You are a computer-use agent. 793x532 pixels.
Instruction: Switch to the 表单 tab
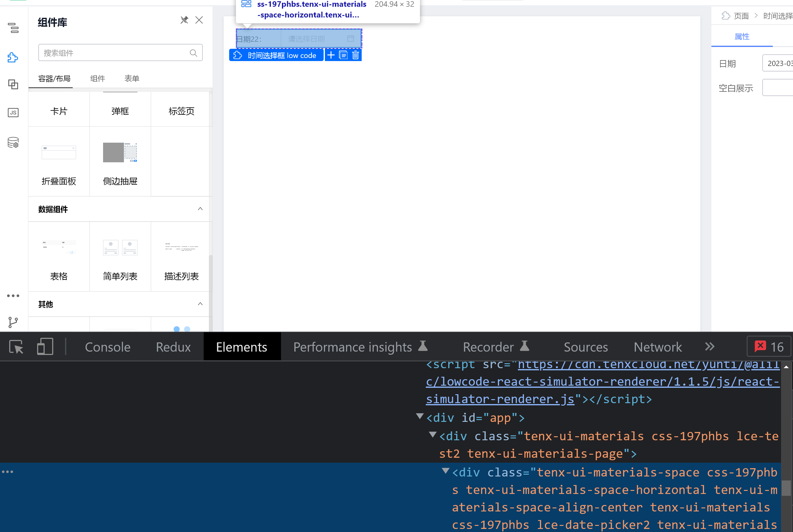point(132,79)
